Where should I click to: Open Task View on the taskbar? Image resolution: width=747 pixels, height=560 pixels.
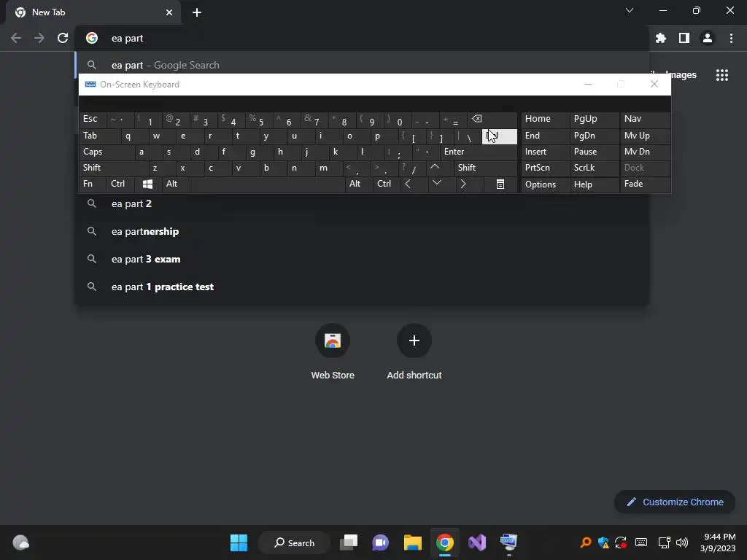click(349, 542)
